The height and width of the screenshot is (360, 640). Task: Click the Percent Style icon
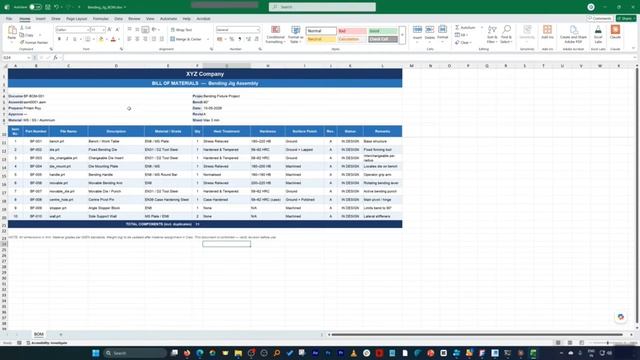point(231,39)
